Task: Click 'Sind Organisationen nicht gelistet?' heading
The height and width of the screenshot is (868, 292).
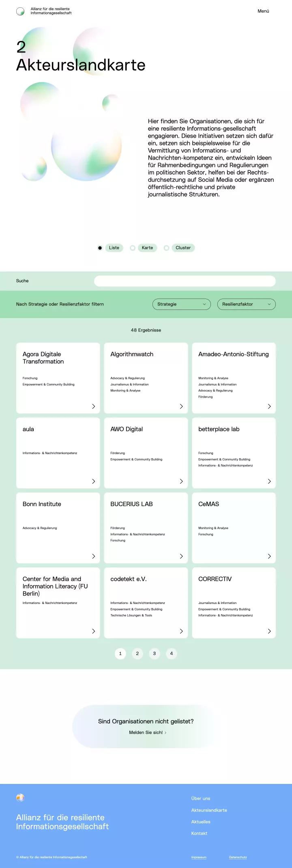Action: 146,721
